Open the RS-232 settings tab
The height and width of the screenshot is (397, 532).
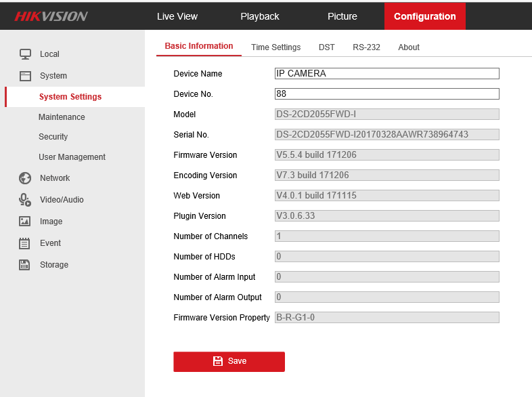pos(366,47)
